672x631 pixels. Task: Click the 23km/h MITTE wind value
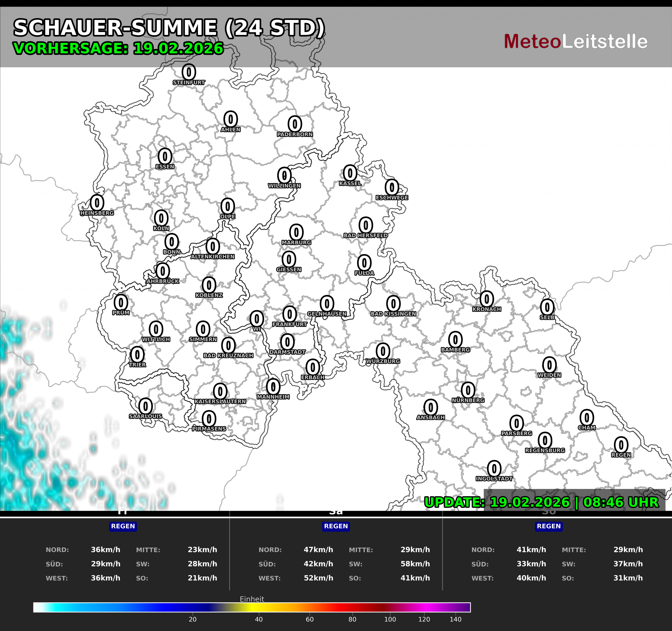pos(202,550)
